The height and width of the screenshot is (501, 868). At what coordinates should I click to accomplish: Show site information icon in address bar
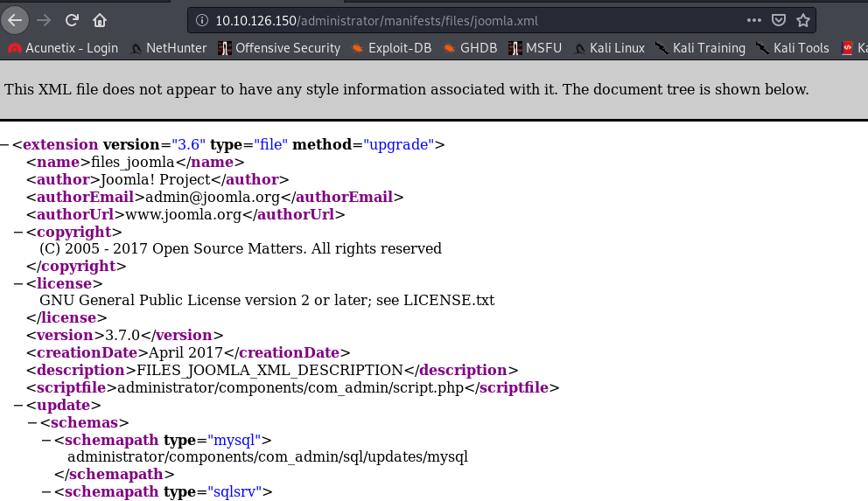click(202, 20)
